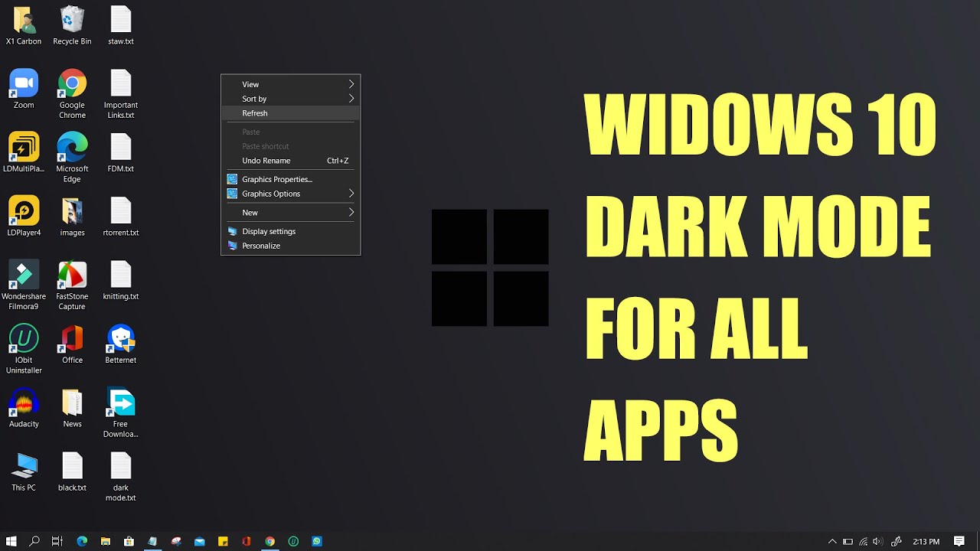Select the Office desktop shortcut
This screenshot has height=551, width=980.
pos(72,344)
